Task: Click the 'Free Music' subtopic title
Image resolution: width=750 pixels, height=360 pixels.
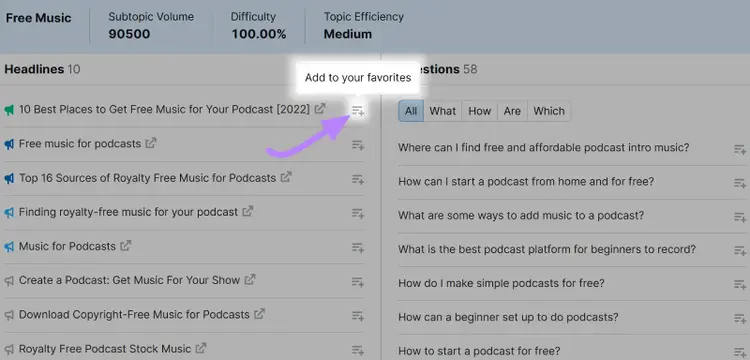Action: pyautogui.click(x=38, y=18)
